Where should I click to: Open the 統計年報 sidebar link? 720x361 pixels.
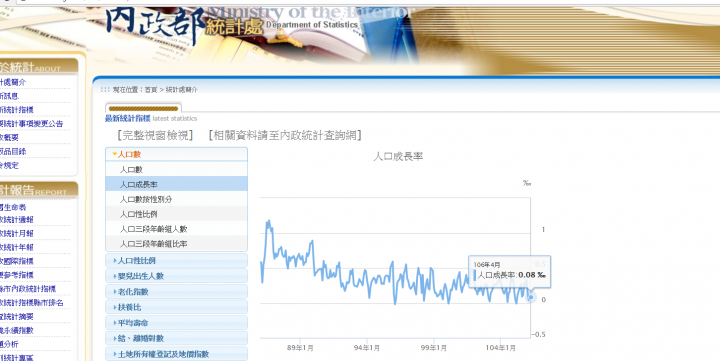pos(17,247)
